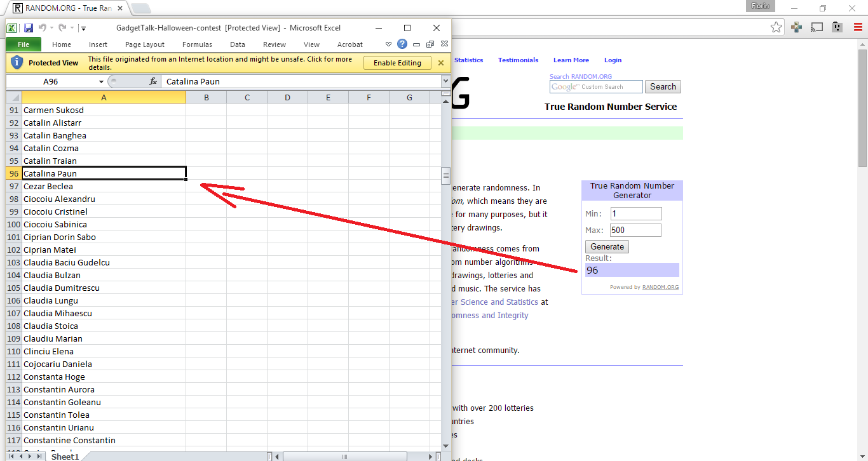
Task: Bookmark the page with Chrome star icon
Action: pyautogui.click(x=776, y=27)
